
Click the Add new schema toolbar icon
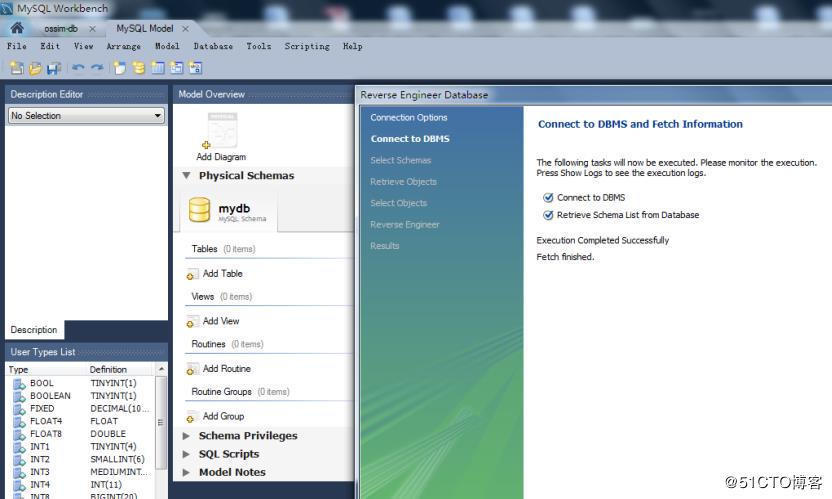point(138,68)
